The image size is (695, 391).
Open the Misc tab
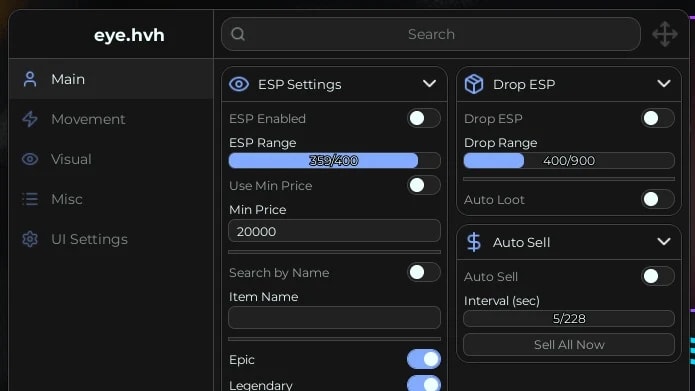pos(111,199)
